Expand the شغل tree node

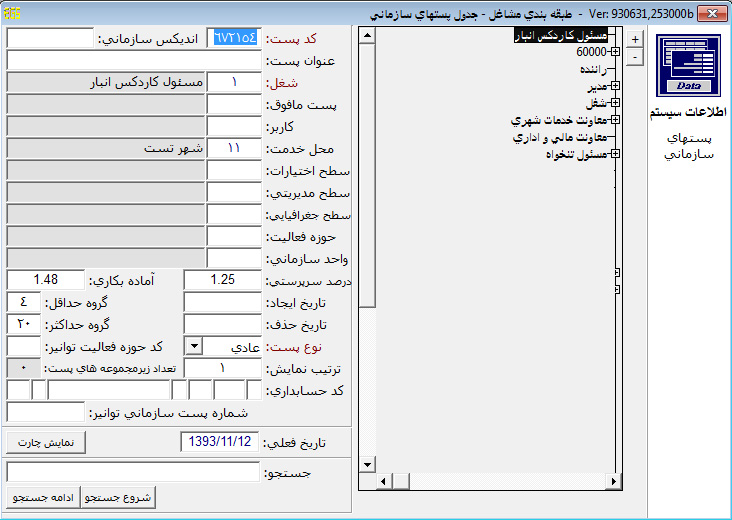pos(615,103)
